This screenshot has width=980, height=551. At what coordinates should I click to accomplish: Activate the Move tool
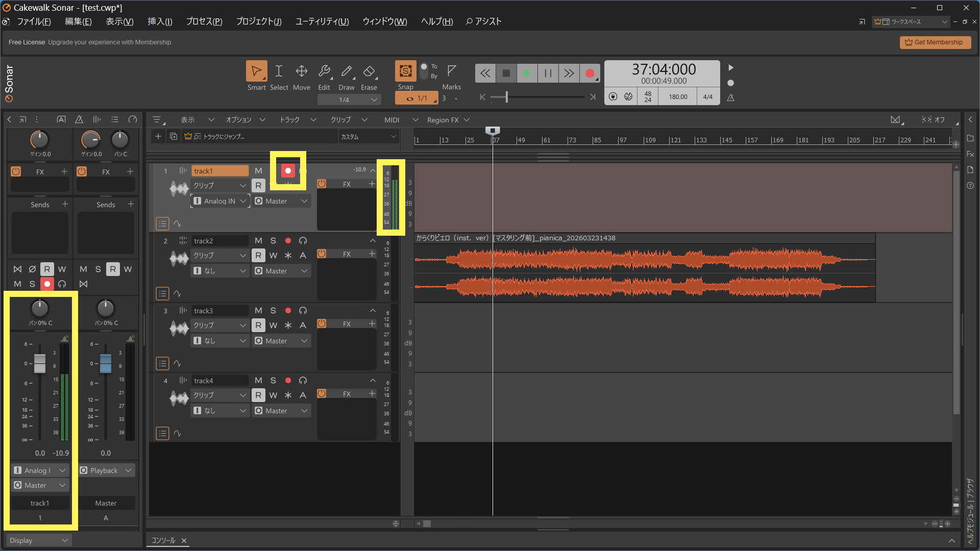pos(301,71)
